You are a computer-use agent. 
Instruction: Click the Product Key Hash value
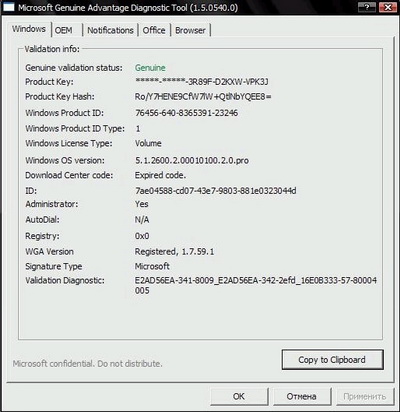[203, 97]
